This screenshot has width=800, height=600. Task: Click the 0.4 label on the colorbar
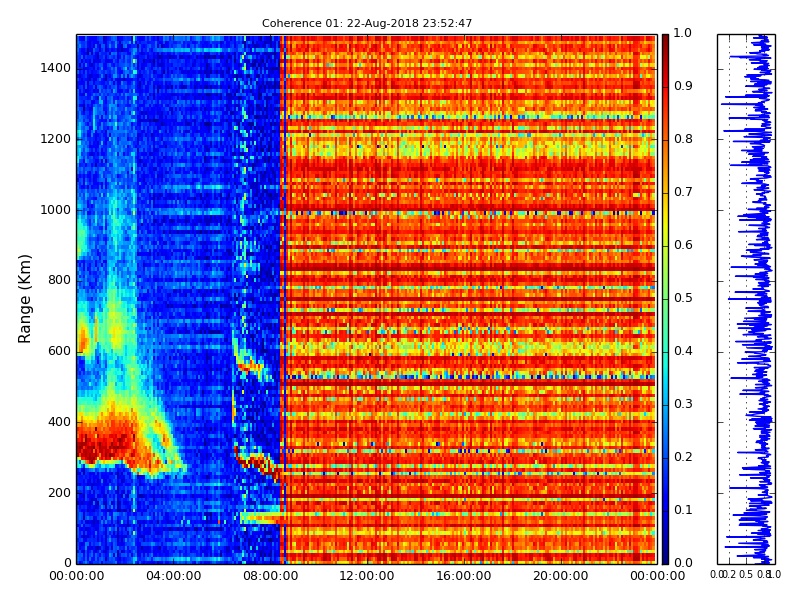pos(683,351)
